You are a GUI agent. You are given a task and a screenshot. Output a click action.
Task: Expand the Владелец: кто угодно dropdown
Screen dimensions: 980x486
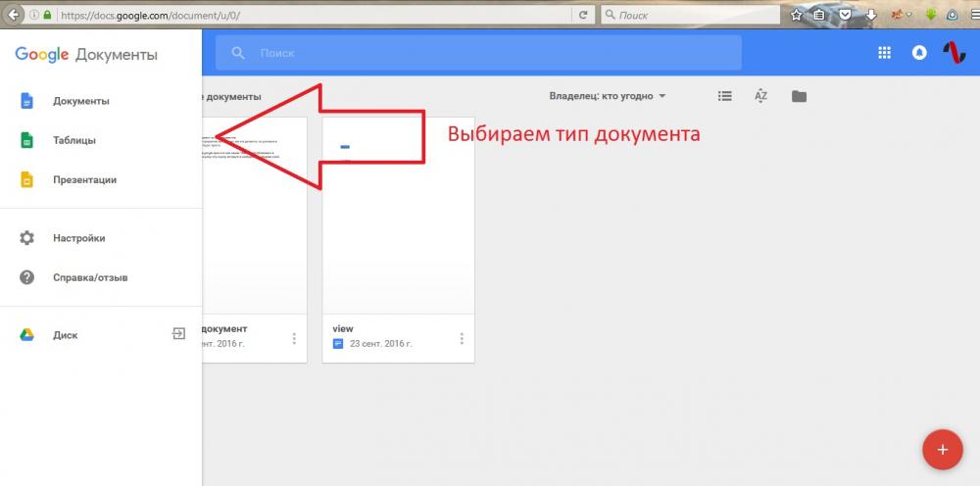608,96
